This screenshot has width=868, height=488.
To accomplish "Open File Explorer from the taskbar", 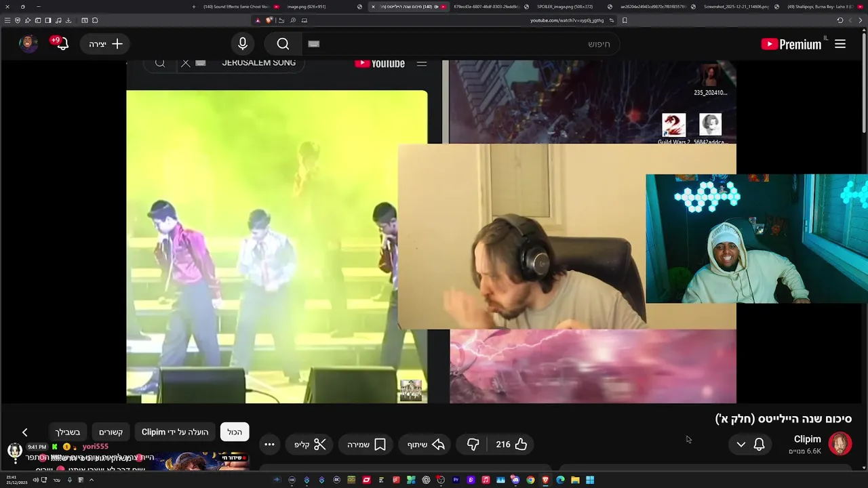I will point(575,480).
